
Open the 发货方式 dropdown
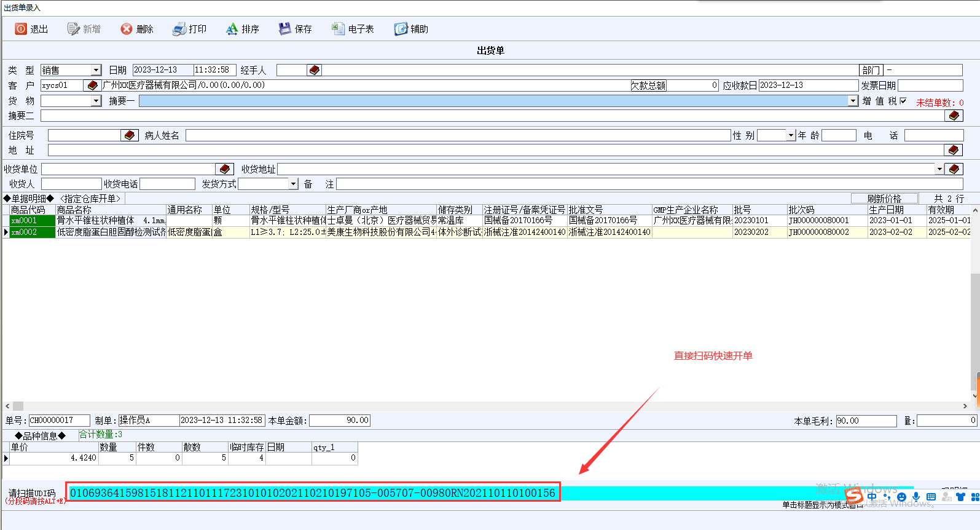click(x=293, y=184)
